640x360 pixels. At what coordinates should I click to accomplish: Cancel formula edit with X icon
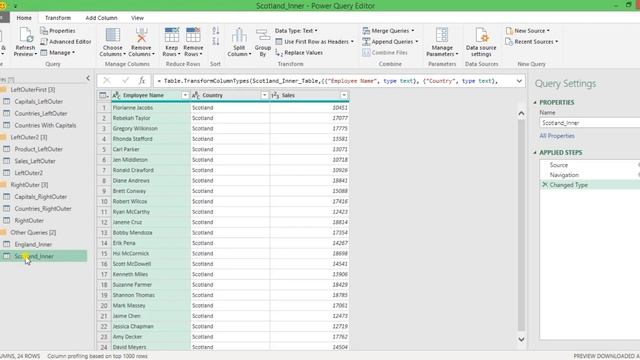pyautogui.click(x=107, y=81)
